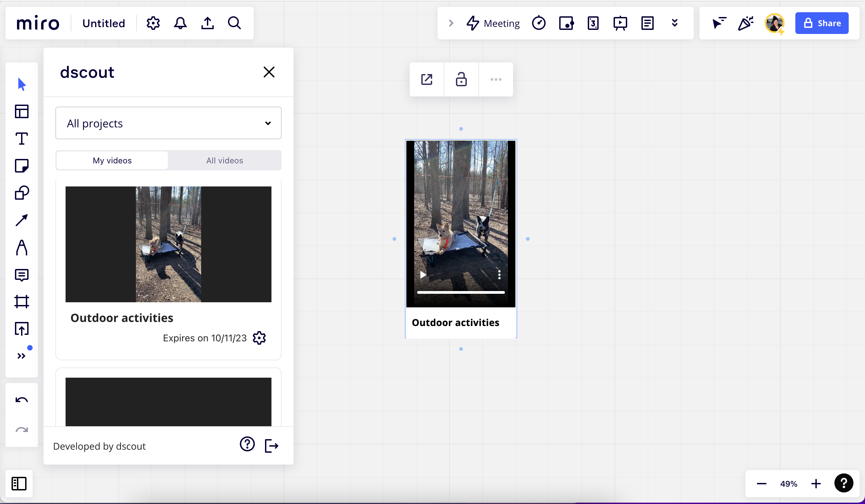Screen dimensions: 865x504
Task: Open video player three-dot menu
Action: click(x=499, y=275)
